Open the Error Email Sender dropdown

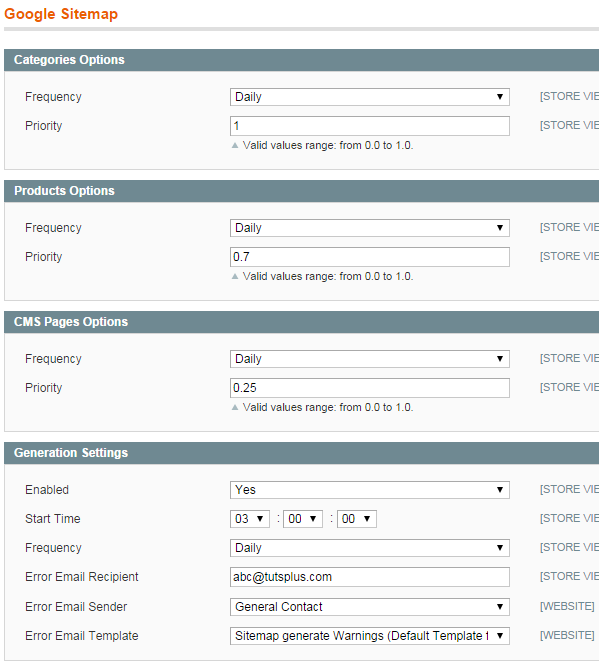tap(369, 607)
